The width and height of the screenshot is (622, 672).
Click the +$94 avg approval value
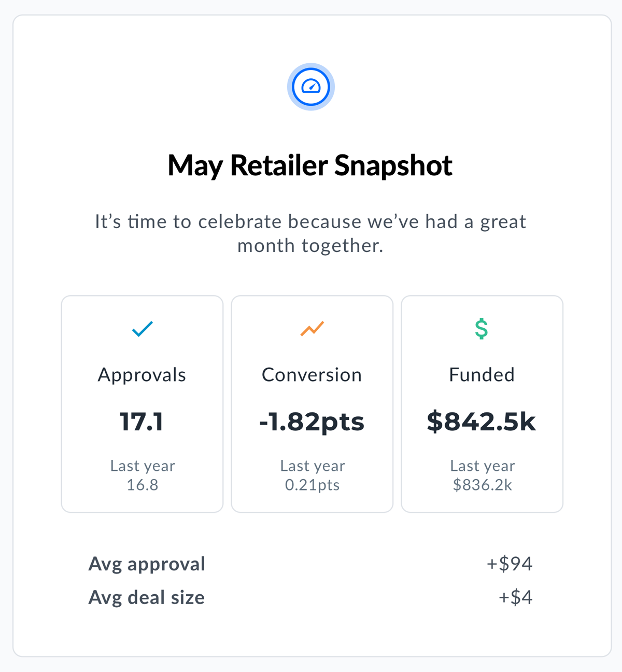tap(509, 564)
